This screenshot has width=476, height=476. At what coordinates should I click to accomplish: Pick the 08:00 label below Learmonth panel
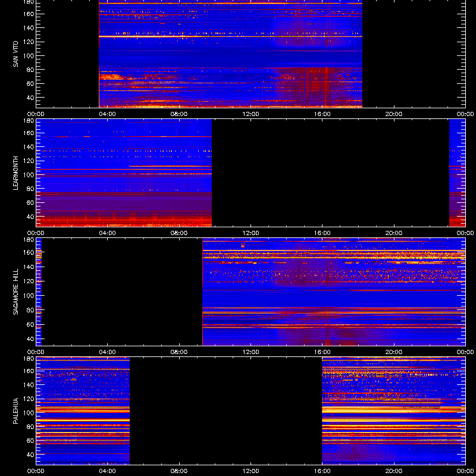point(179,233)
